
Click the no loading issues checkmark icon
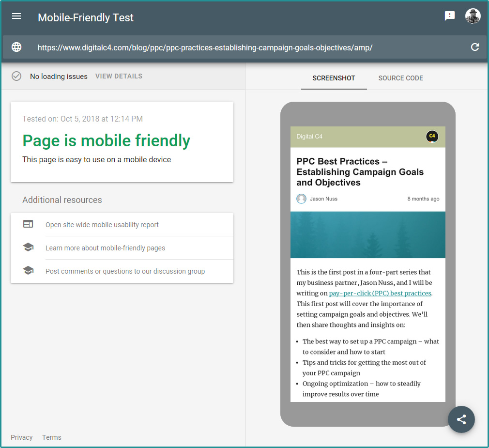16,76
